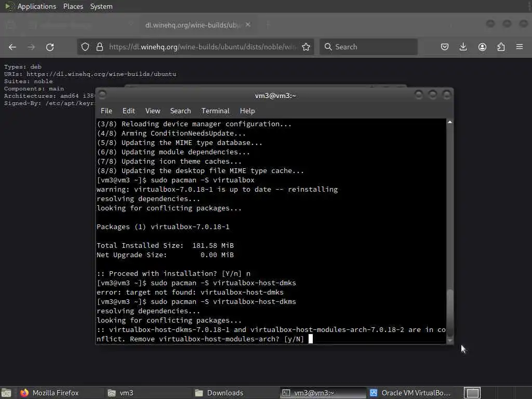Switch to Oracle VM VirtualBox taskbar item

coord(410,393)
